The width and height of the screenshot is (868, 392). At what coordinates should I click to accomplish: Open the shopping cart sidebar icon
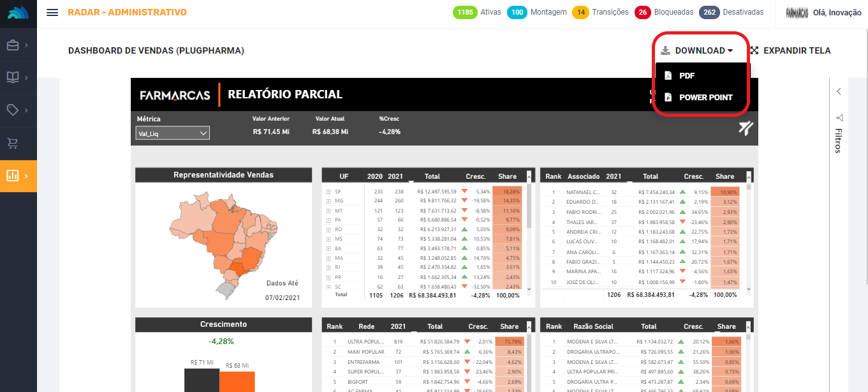coord(13,143)
